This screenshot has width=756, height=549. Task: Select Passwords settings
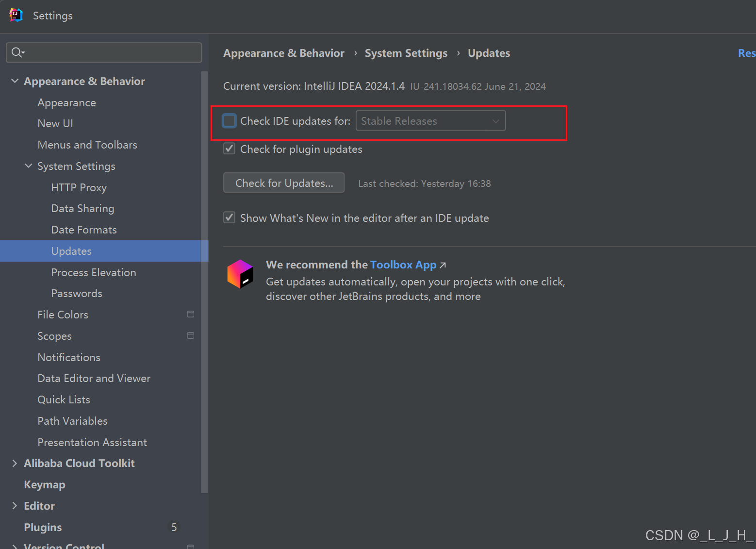(x=77, y=294)
